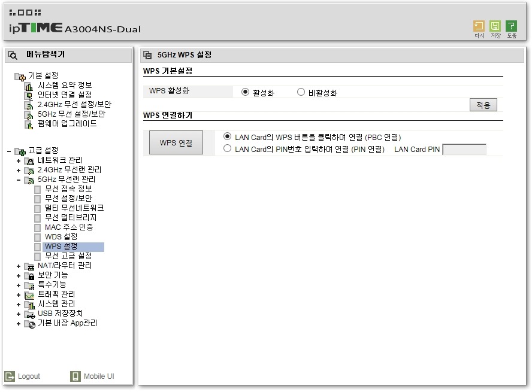This screenshot has width=532, height=392.
Task: Select the 활성화 WPS radio button
Action: 245,92
